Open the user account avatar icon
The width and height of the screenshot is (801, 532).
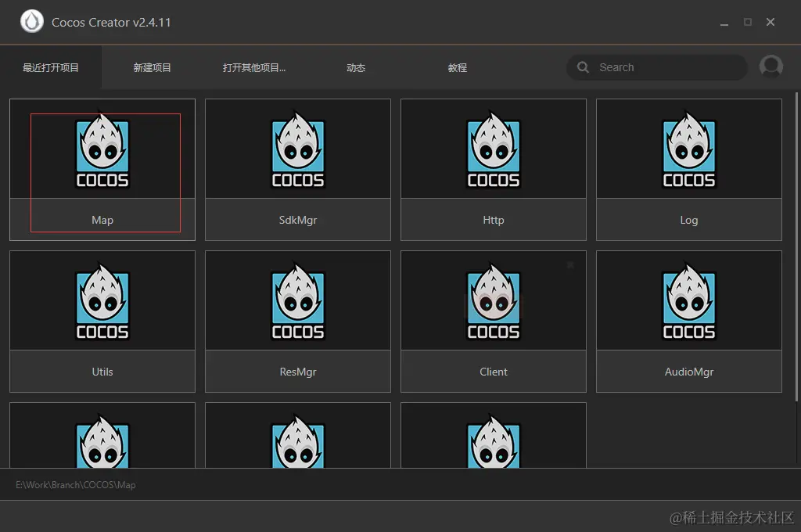[x=770, y=66]
